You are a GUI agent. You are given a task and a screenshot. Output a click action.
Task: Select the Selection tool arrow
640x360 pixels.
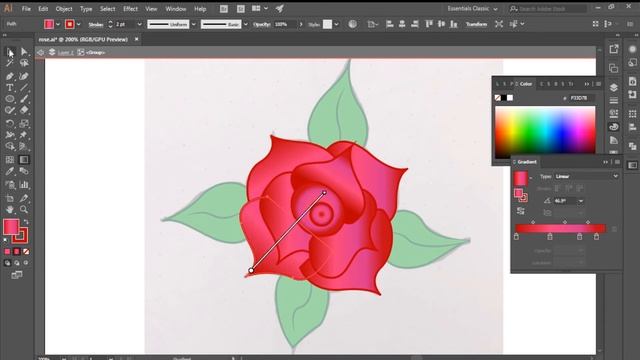click(10, 52)
